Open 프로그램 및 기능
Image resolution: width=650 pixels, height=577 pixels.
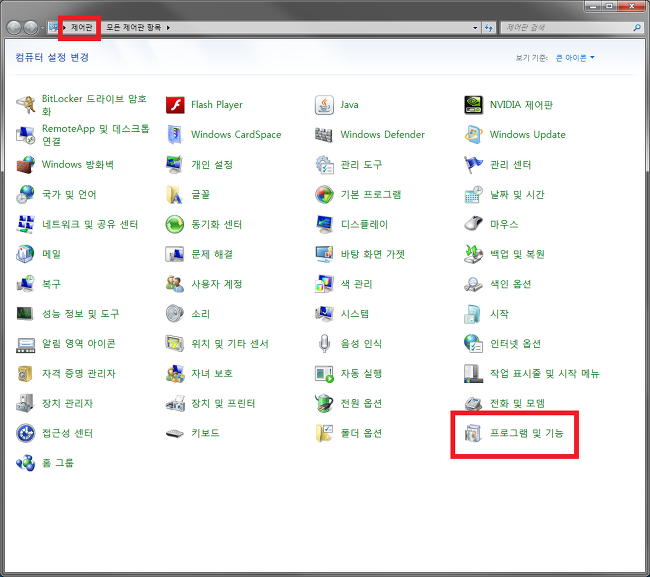(x=514, y=433)
